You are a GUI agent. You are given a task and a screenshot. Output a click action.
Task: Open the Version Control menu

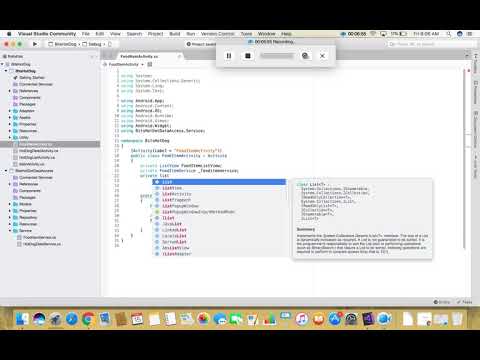click(x=218, y=34)
